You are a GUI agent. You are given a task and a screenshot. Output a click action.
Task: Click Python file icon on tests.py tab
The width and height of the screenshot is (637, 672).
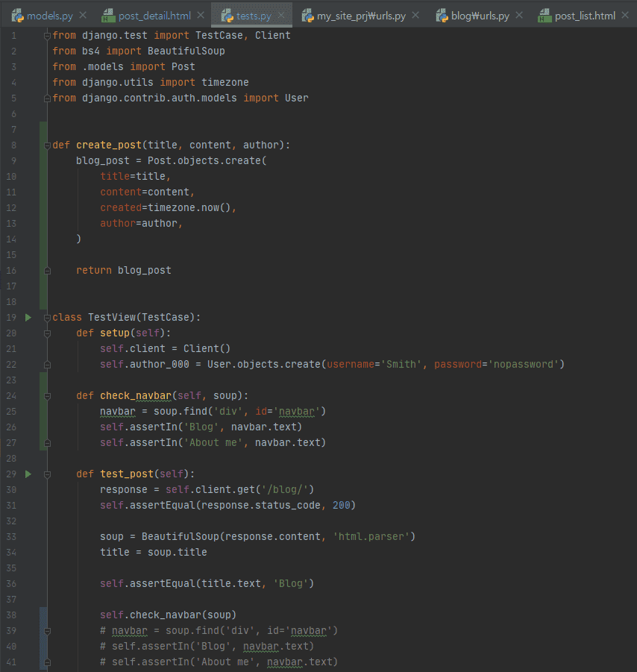[228, 16]
